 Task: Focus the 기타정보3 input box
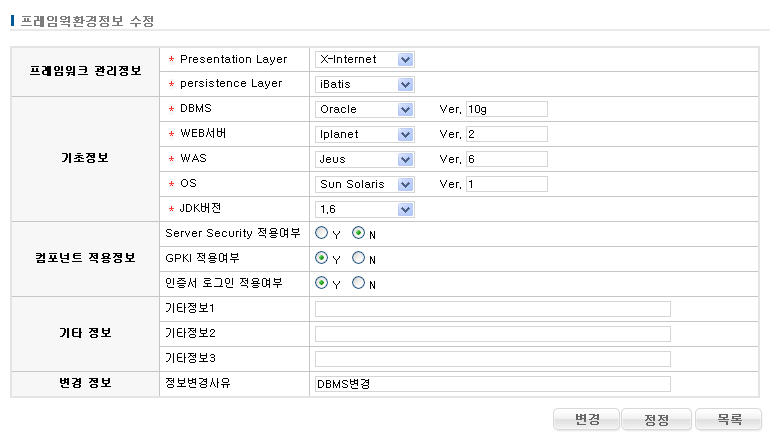click(x=492, y=358)
